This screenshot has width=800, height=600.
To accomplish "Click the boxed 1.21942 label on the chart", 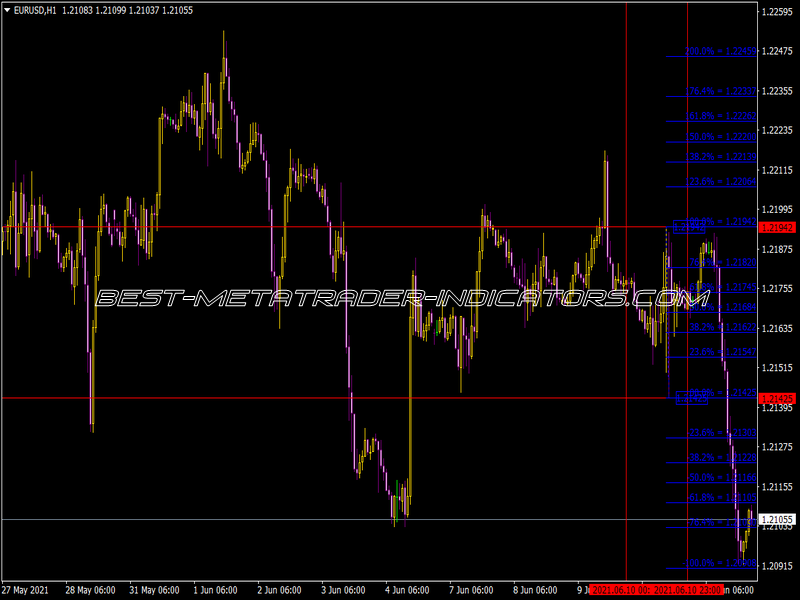I will click(x=689, y=227).
